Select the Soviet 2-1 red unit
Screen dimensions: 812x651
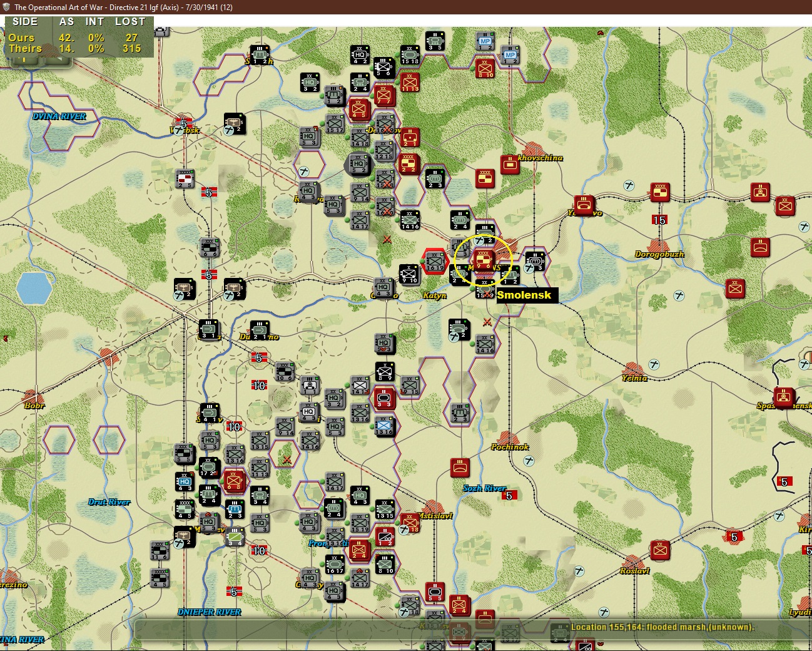coord(410,137)
